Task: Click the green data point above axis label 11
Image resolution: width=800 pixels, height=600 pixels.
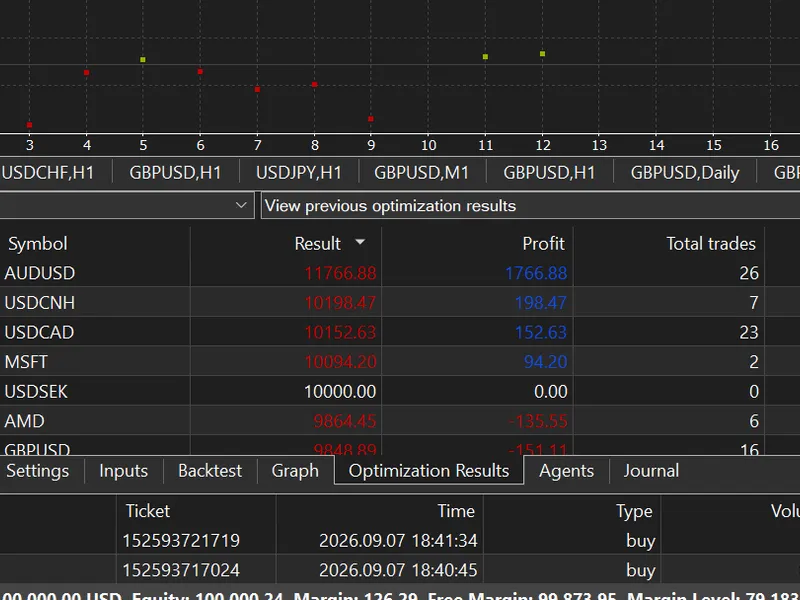Action: tap(485, 57)
